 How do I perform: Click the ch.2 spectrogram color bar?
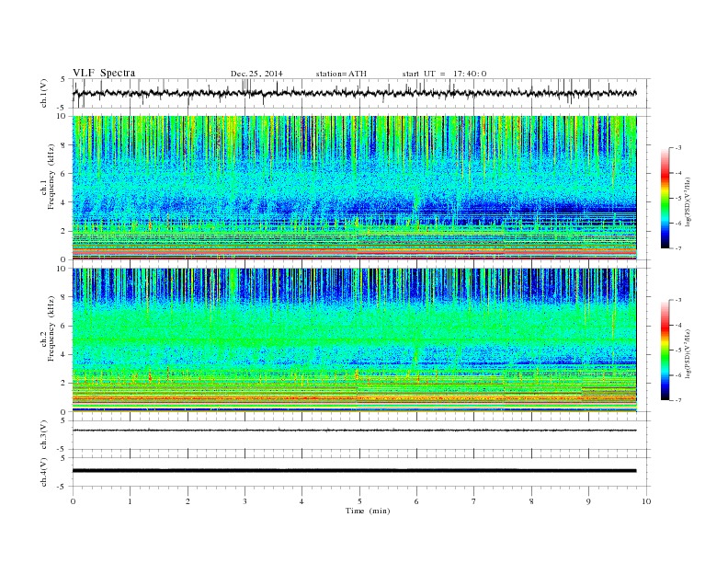click(665, 350)
